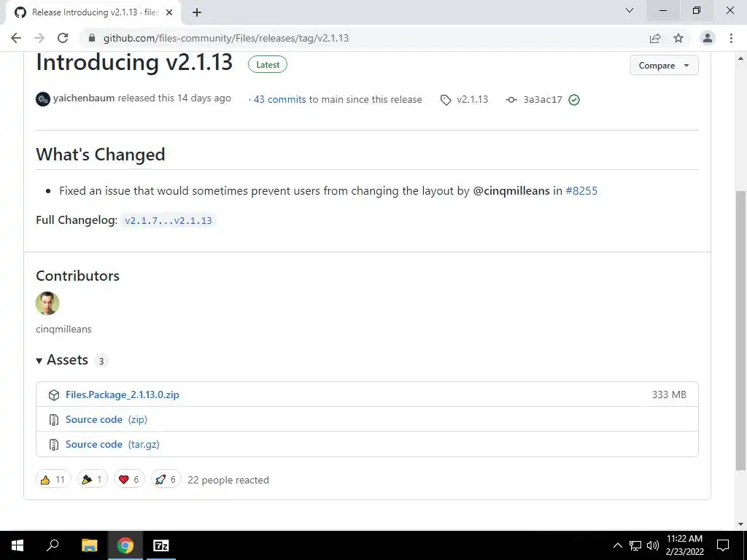Share this page via the share icon
This screenshot has height=560, width=747.
tap(655, 38)
